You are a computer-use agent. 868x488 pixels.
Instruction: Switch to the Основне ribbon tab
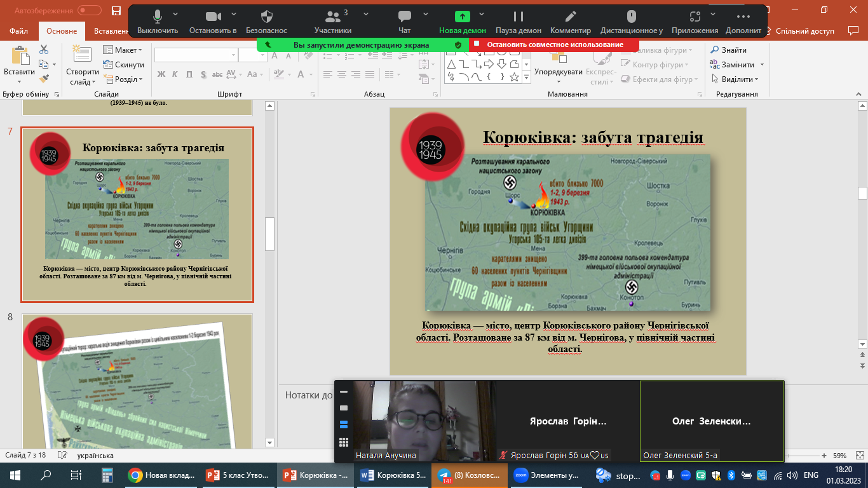pos(62,31)
